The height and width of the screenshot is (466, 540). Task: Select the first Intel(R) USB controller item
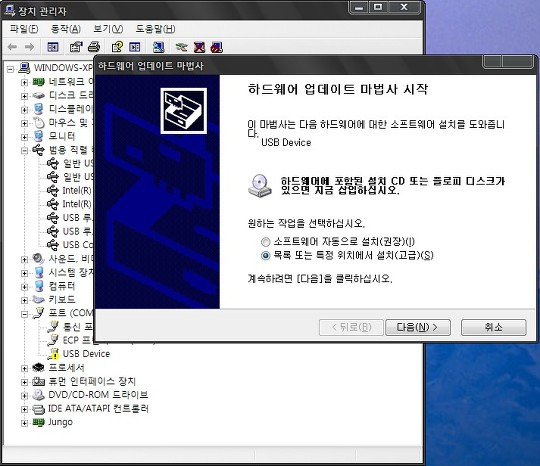(77, 190)
